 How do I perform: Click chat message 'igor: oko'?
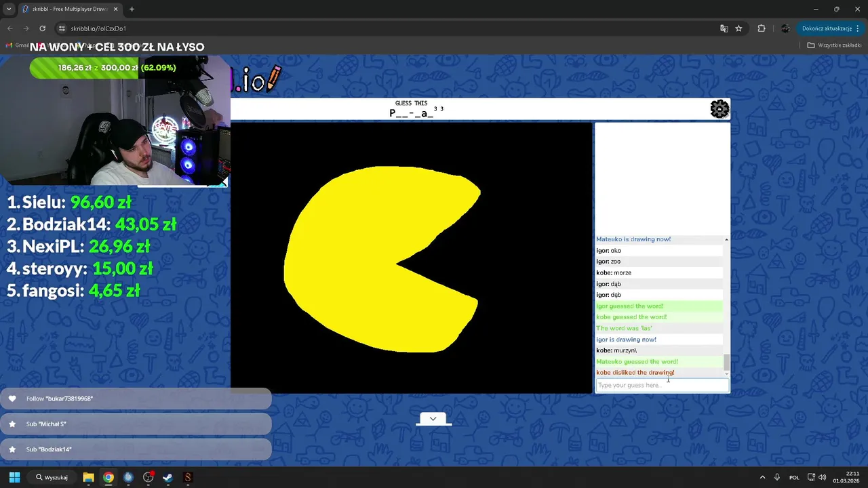[608, 251]
